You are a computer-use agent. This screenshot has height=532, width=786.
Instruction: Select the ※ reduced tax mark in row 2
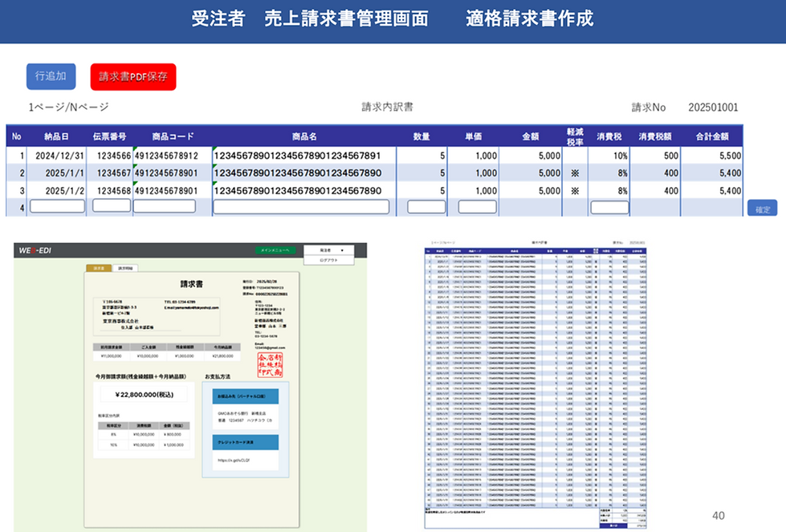[x=575, y=173]
